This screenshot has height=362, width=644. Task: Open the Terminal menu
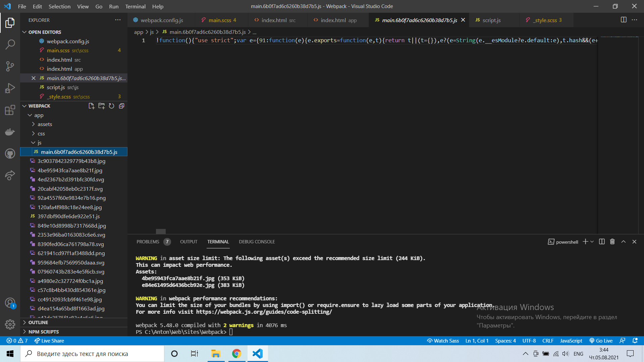pyautogui.click(x=135, y=6)
